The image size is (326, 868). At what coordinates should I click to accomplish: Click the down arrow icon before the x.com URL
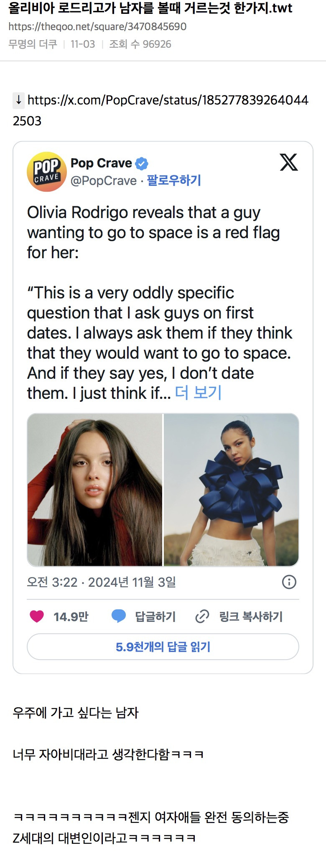tap(19, 100)
